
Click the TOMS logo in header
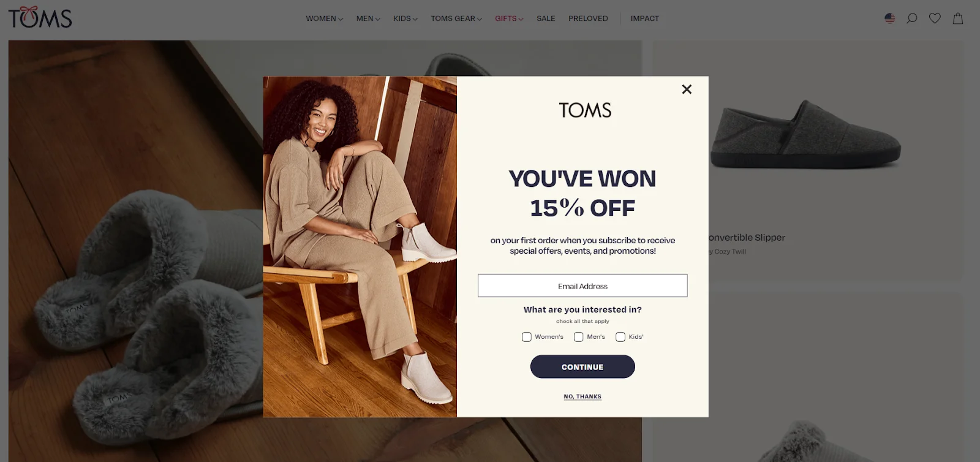[x=40, y=17]
